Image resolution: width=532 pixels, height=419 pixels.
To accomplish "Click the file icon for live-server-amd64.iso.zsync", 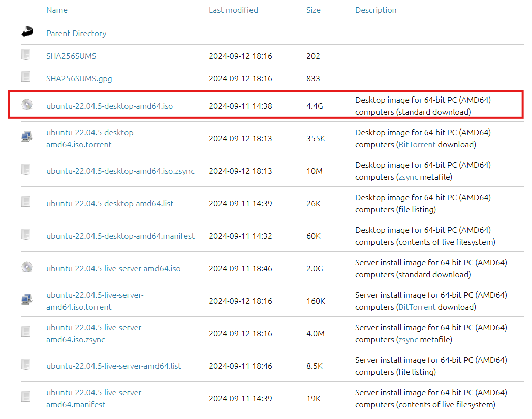I will (26, 332).
